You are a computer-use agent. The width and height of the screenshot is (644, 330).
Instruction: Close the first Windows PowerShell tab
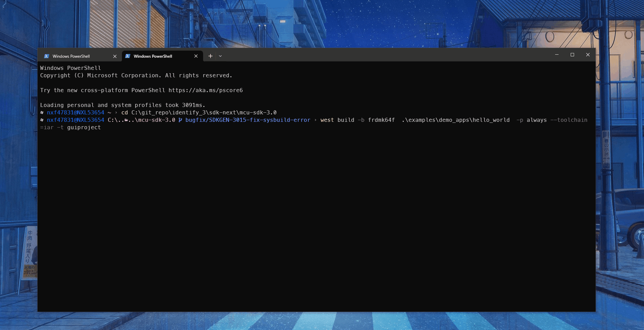(115, 56)
